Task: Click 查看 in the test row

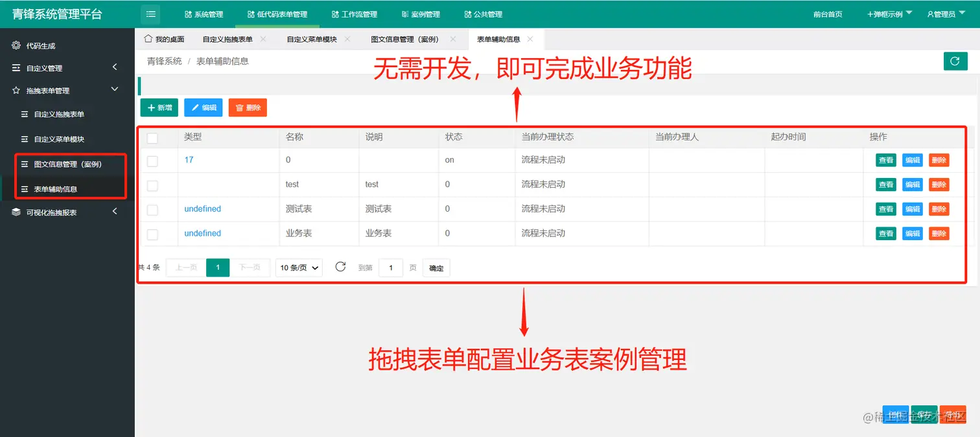Action: point(886,185)
